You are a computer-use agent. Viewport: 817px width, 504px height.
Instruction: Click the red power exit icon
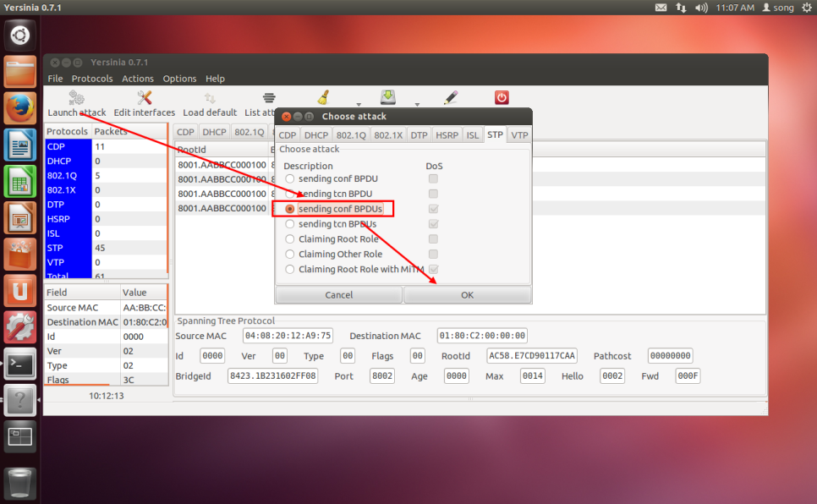[x=502, y=97]
